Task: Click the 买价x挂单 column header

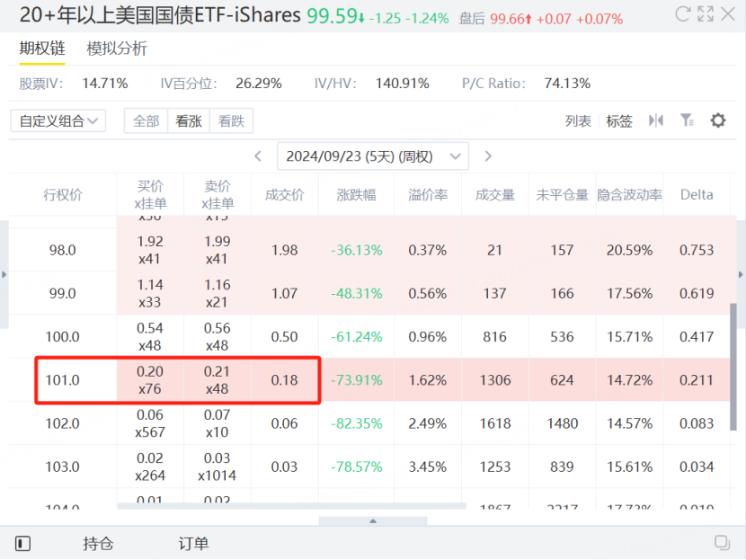Action: pyautogui.click(x=150, y=194)
